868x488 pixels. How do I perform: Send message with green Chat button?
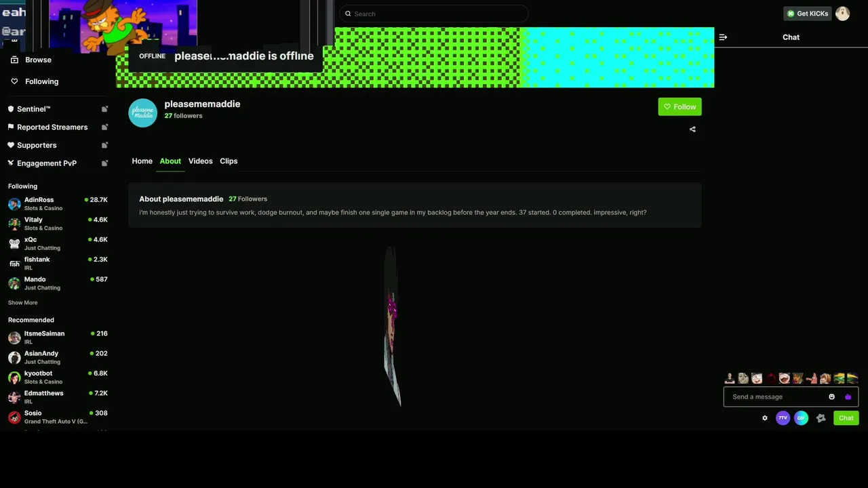[846, 418]
